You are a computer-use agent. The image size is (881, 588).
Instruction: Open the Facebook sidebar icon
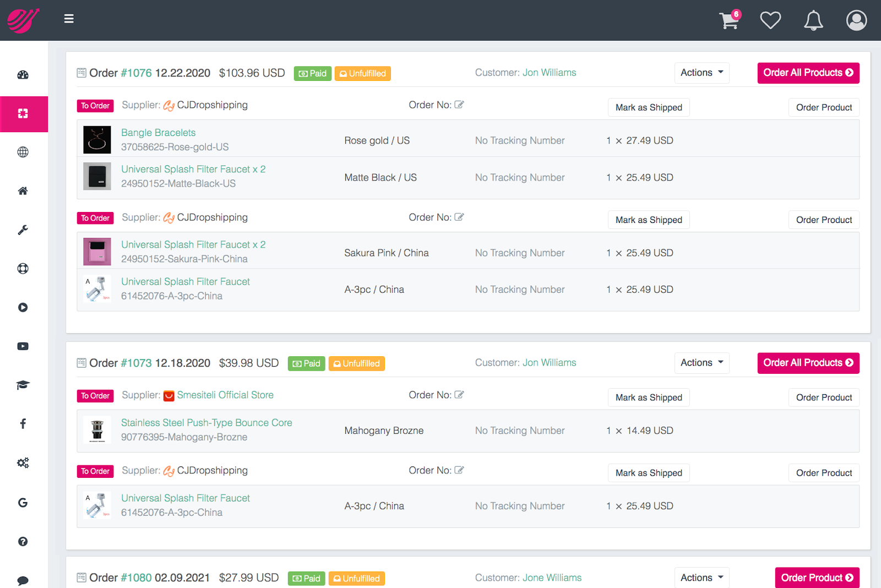pos(23,423)
